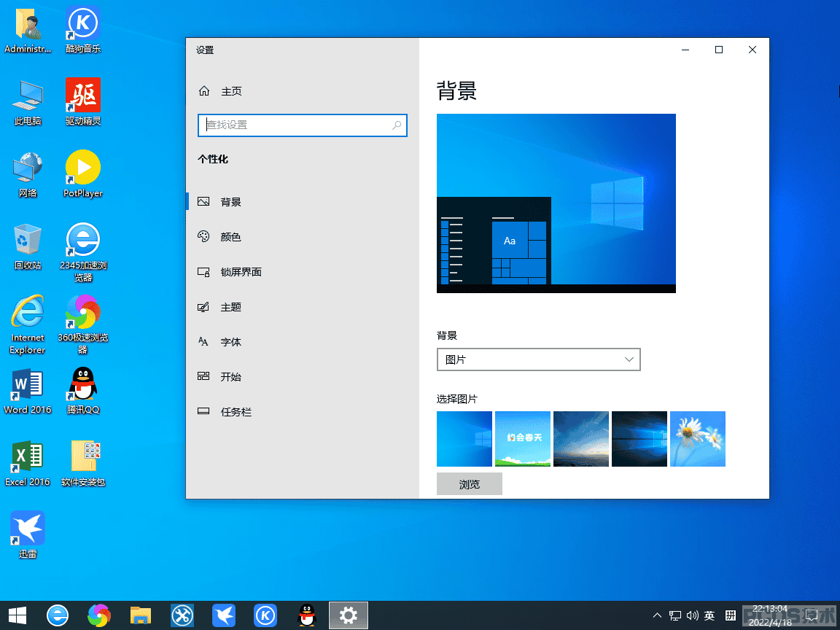The width and height of the screenshot is (840, 630).
Task: Choose the cloudy sky landscape wallpaper thumbnail
Action: (581, 439)
